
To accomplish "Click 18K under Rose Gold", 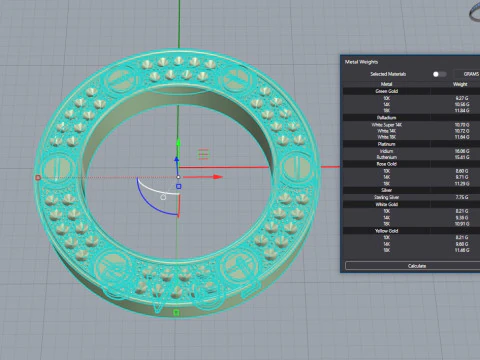I will point(386,183).
